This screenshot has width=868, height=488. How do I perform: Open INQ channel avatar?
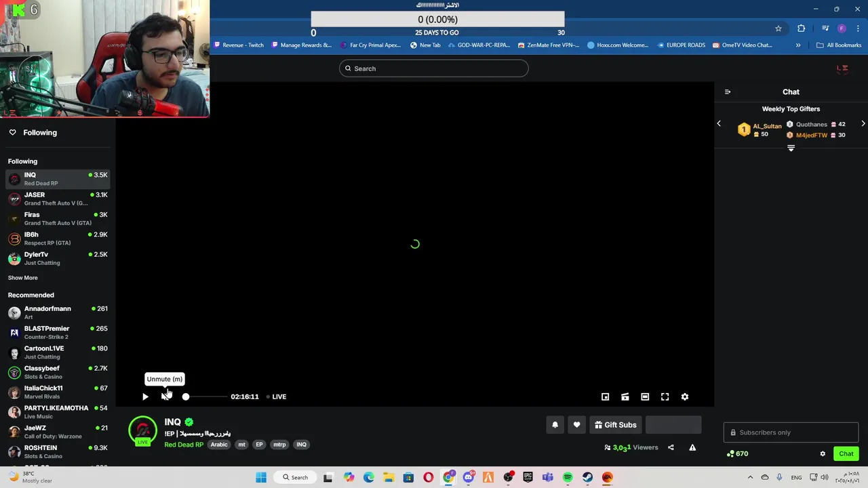coord(142,430)
